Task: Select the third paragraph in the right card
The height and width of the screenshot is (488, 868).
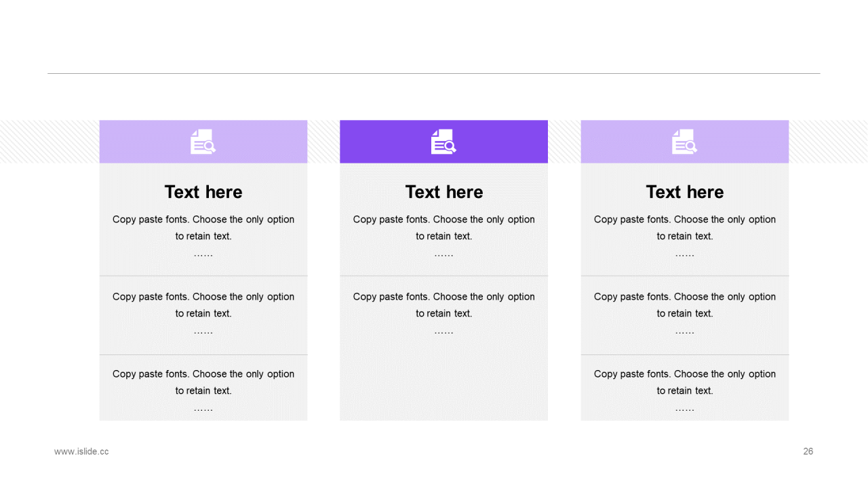Action: pyautogui.click(x=685, y=382)
